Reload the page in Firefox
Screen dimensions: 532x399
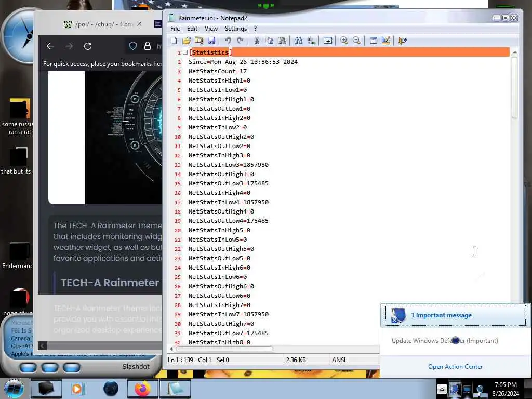point(88,46)
